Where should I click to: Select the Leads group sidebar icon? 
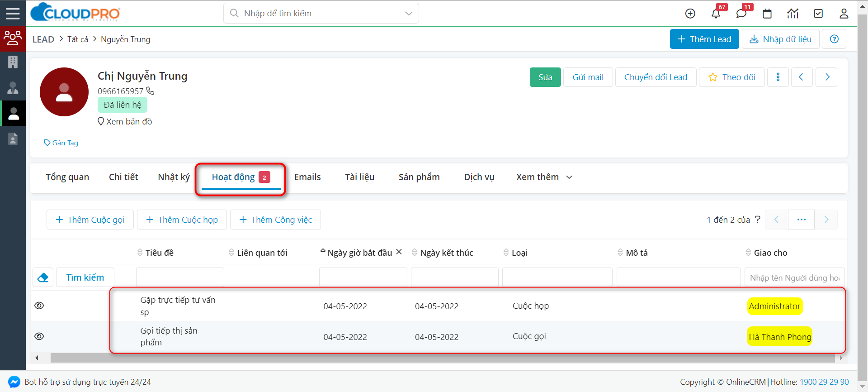13,38
